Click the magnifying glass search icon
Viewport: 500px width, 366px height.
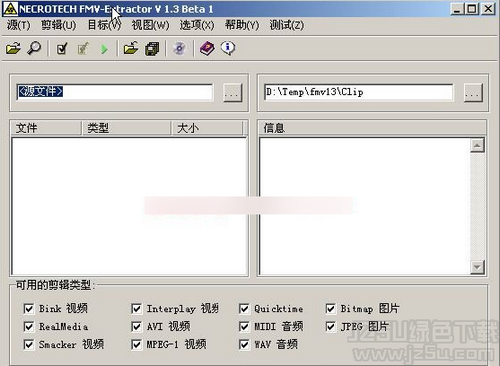point(34,48)
